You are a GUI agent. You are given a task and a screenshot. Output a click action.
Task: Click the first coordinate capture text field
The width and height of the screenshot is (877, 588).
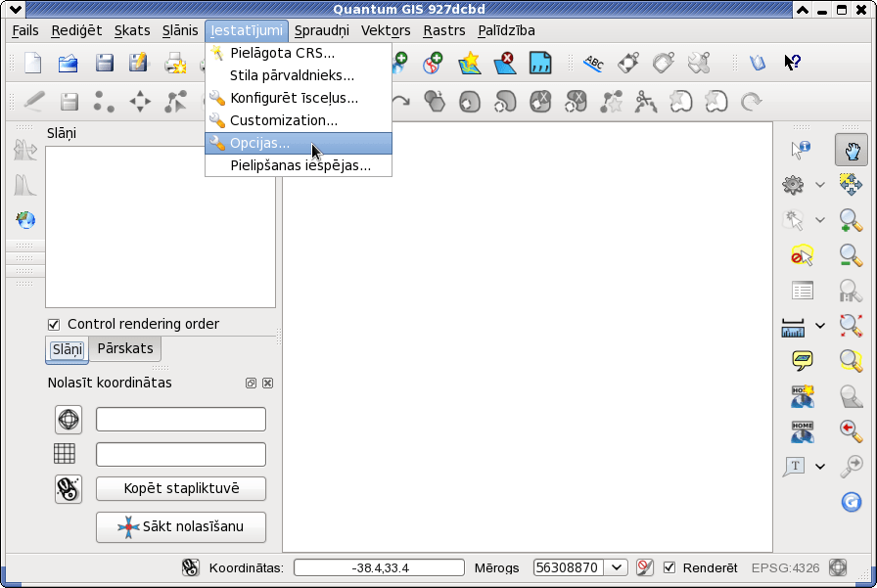181,419
